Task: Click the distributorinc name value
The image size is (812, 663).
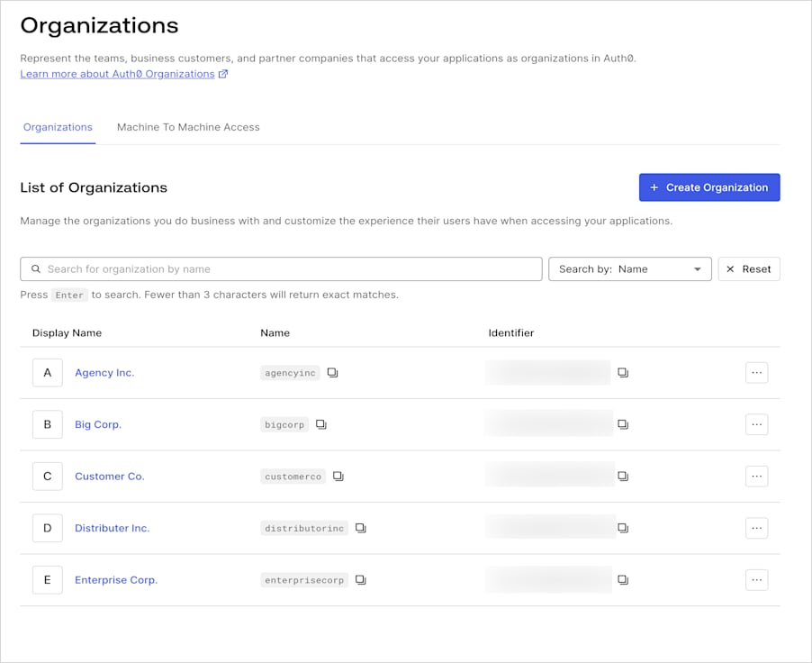Action: [x=304, y=528]
